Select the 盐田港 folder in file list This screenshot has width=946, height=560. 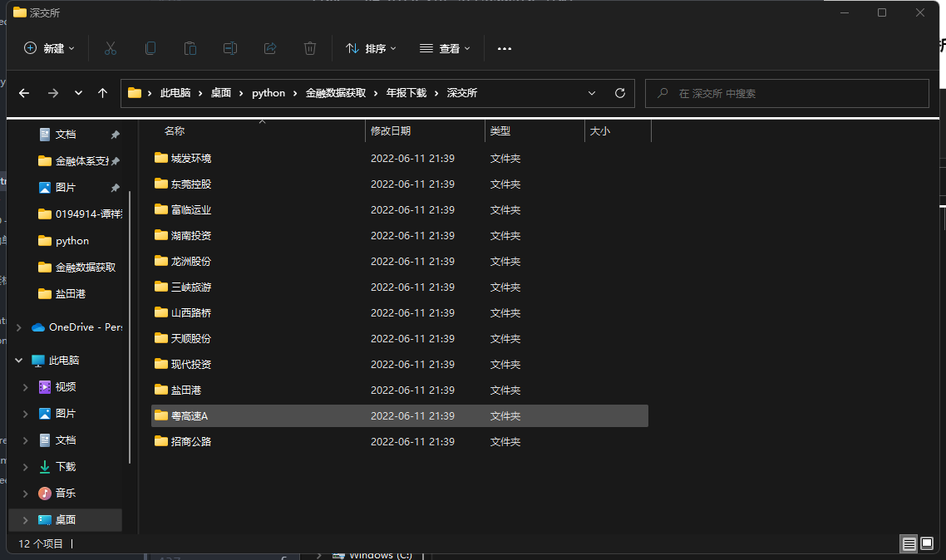(x=186, y=390)
